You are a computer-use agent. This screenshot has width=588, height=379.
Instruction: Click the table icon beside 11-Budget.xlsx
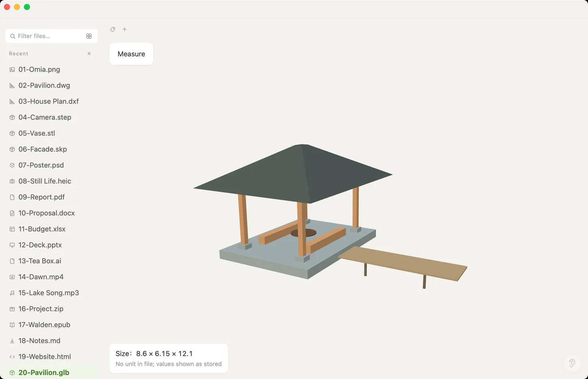point(12,229)
